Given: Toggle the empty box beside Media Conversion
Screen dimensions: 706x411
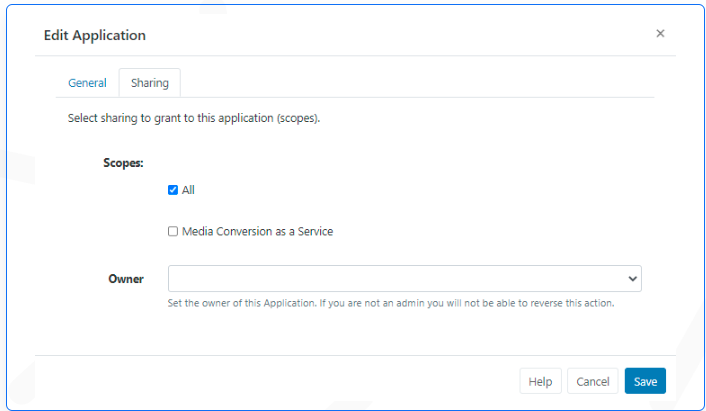Looking at the screenshot, I should (173, 231).
